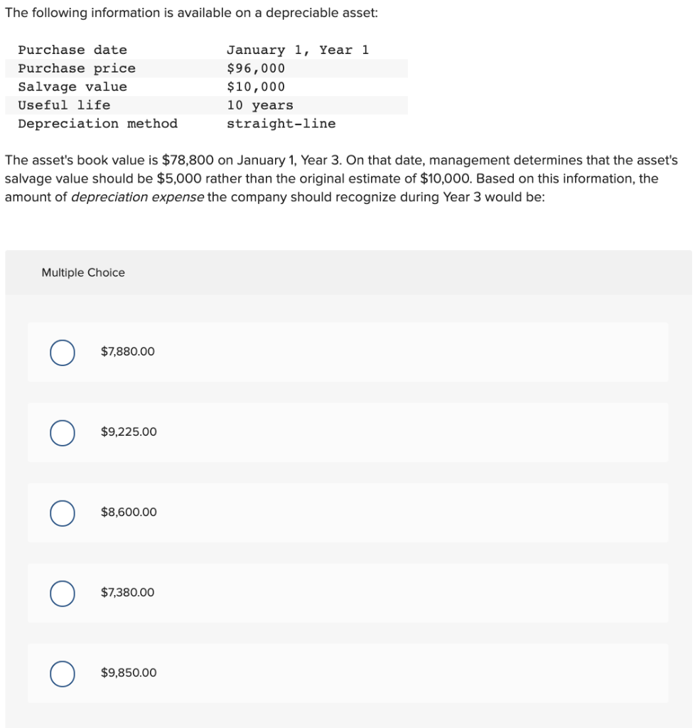
Task: Click the second answer choice row
Action: click(348, 432)
